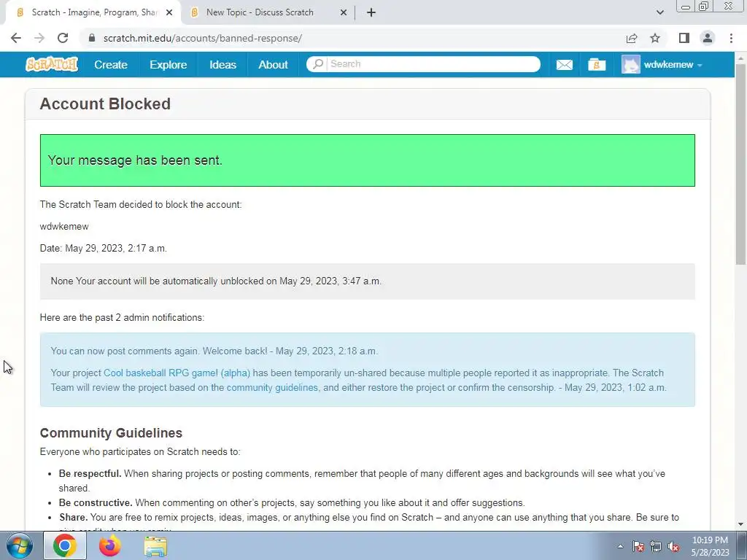Toggle the Chrome side panel icon

click(684, 38)
